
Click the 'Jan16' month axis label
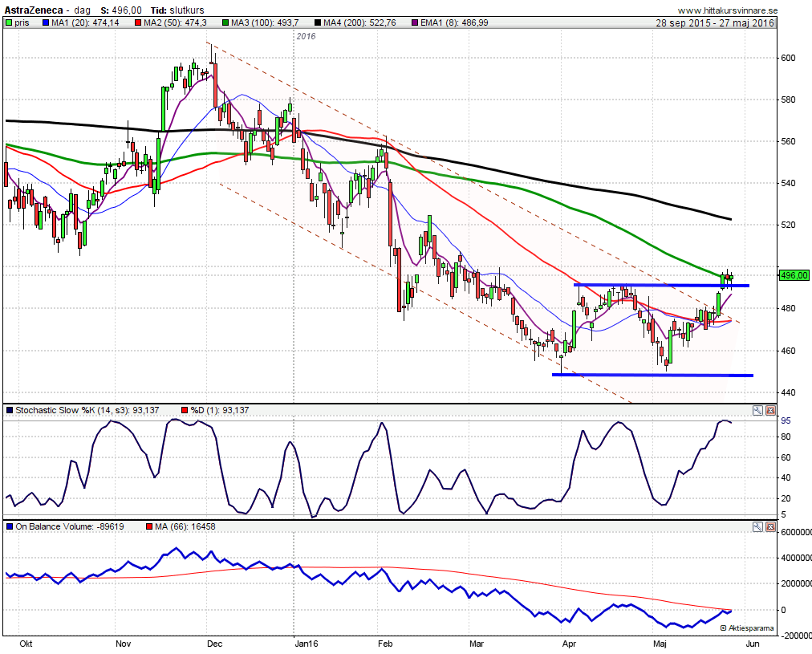(x=307, y=644)
